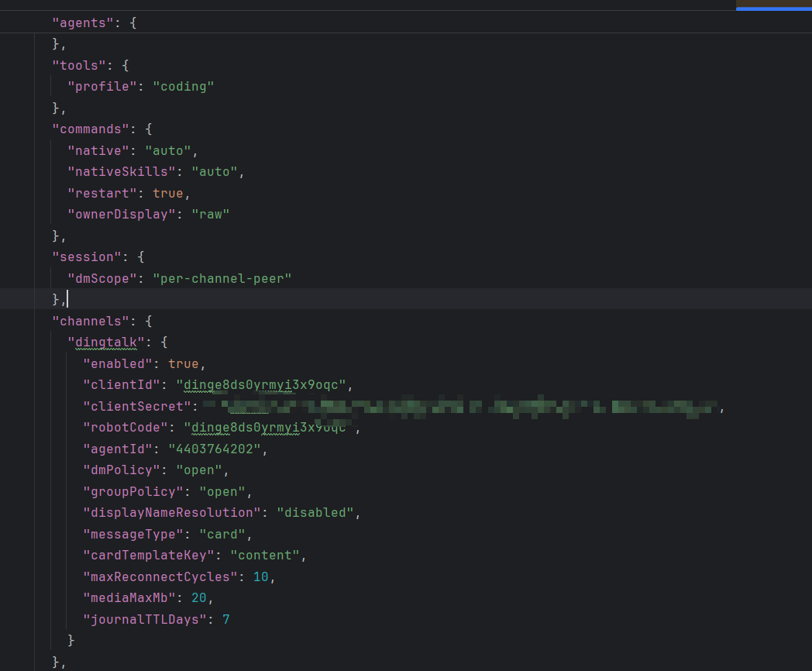Click the value 20 of mediaMaxMb
The width and height of the screenshot is (812, 671).
[199, 598]
